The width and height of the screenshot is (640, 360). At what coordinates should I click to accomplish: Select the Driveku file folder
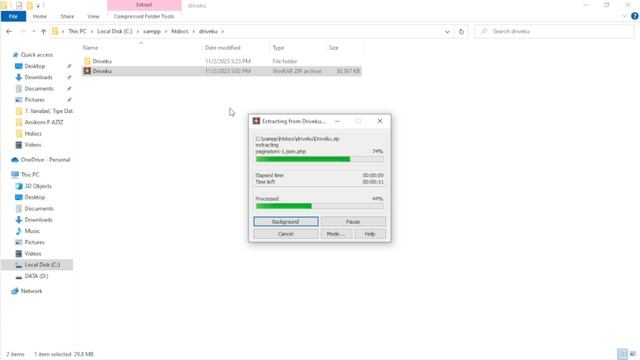[221, 61]
